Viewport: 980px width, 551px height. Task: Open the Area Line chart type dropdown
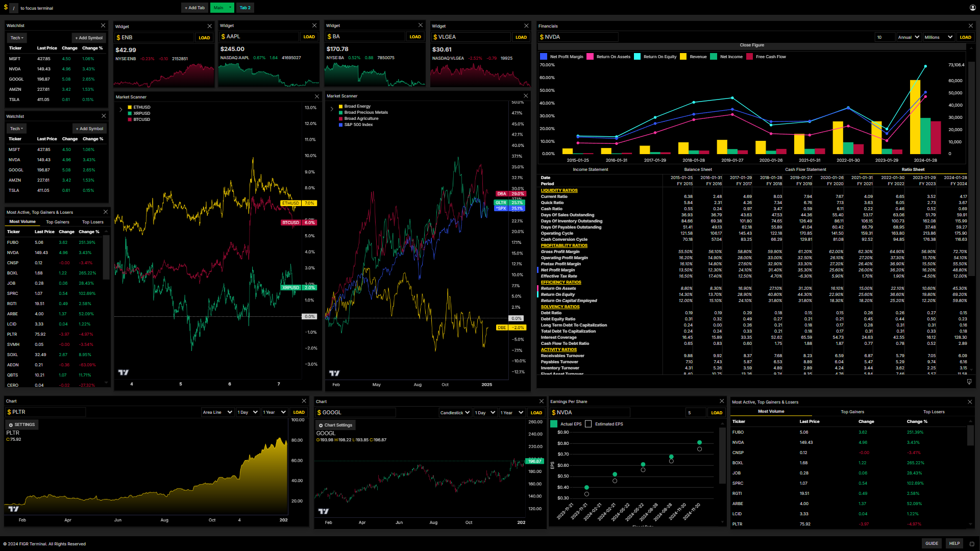pos(217,412)
